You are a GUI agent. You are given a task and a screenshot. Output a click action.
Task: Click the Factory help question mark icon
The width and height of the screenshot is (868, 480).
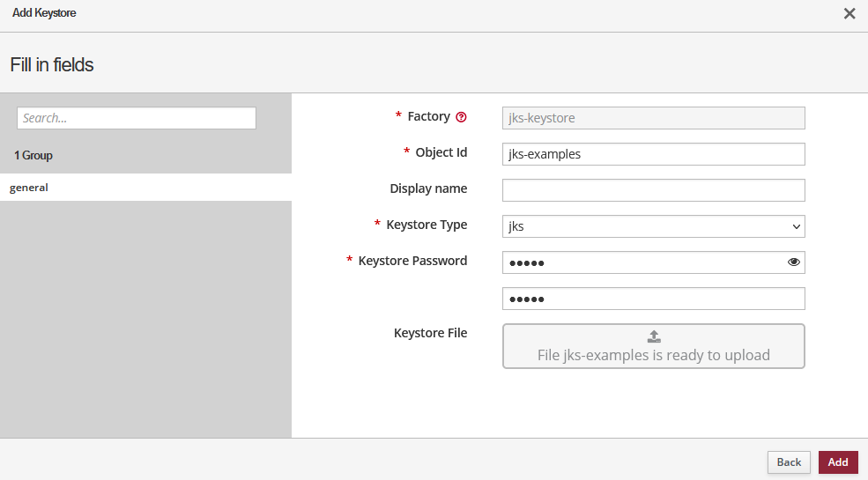(x=461, y=117)
